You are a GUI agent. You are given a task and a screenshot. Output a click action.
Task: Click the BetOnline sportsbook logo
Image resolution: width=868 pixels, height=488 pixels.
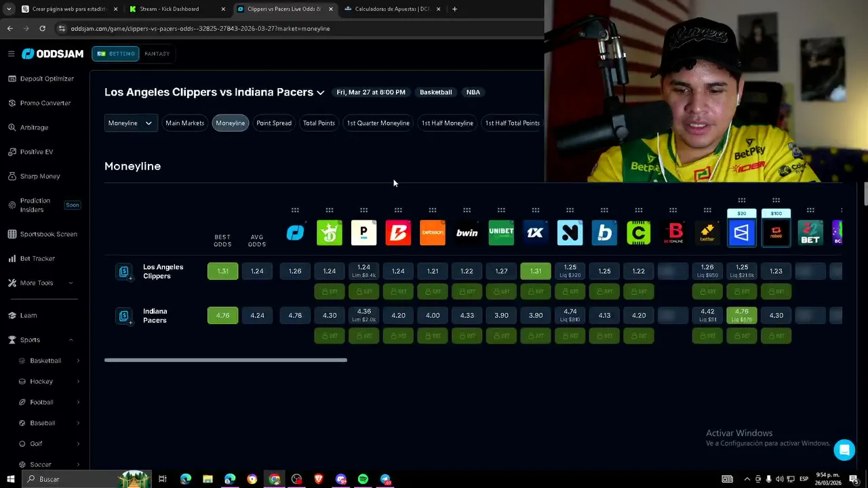click(673, 232)
